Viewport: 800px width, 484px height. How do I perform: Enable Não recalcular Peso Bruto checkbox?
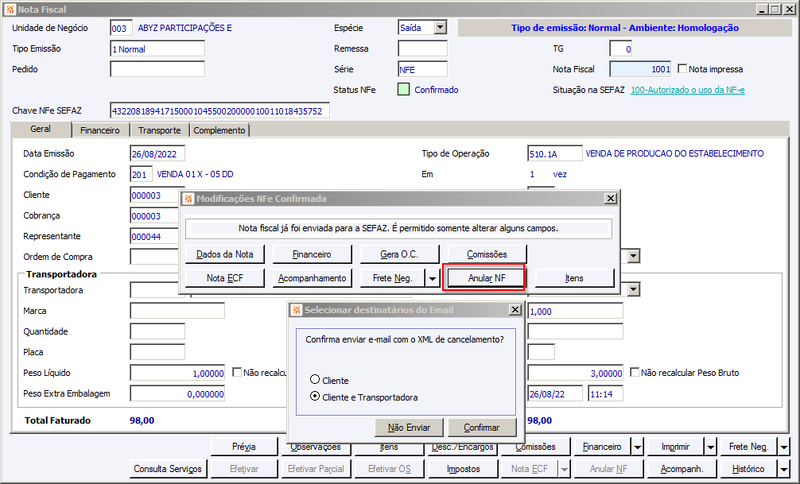(x=634, y=372)
